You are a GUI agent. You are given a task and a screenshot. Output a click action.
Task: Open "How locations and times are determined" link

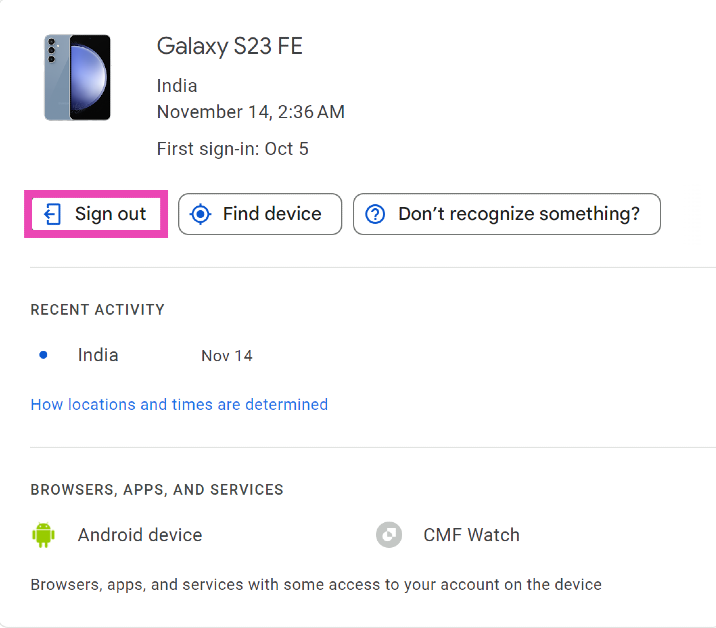tap(179, 405)
